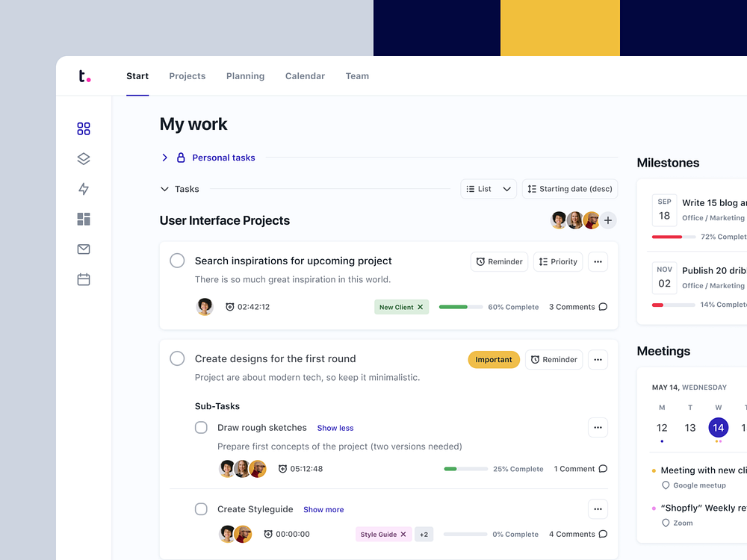The height and width of the screenshot is (560, 747).
Task: Collapse the Tasks section chevron
Action: coord(164,189)
